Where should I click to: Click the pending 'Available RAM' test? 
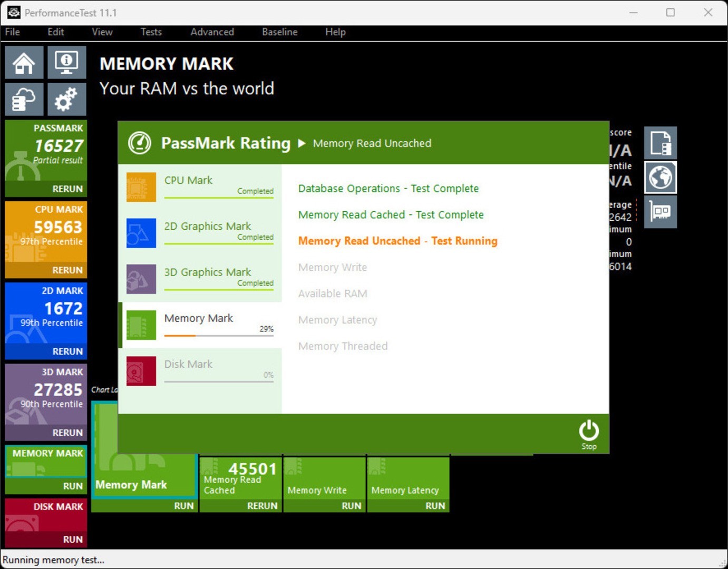[x=333, y=293]
